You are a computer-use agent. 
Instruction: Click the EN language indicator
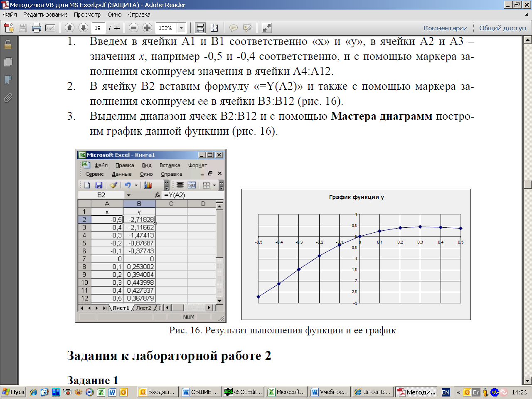point(446,392)
